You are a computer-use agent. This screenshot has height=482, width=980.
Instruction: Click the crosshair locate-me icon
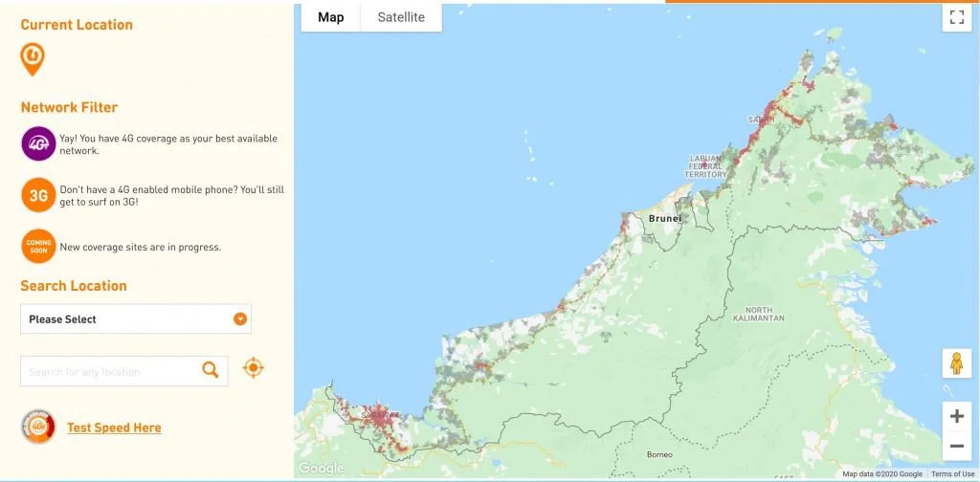pyautogui.click(x=253, y=368)
